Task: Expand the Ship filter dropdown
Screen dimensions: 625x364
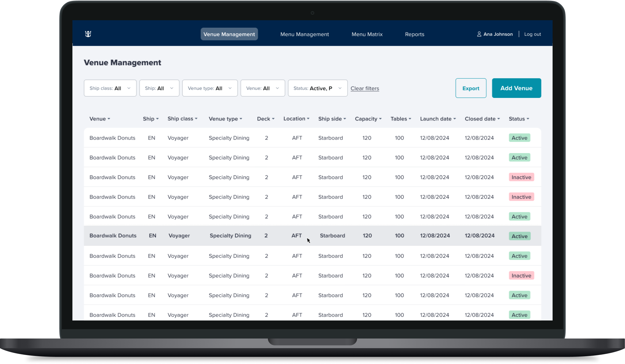Action: [159, 88]
